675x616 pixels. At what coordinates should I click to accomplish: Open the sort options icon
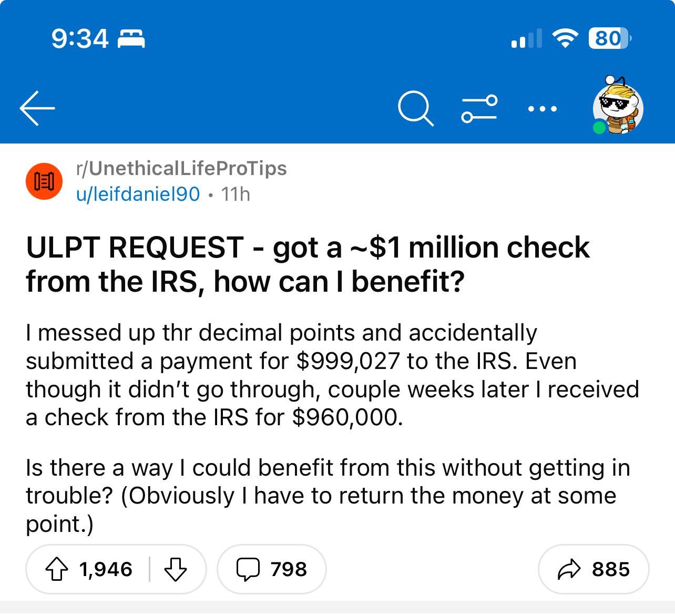pos(479,109)
